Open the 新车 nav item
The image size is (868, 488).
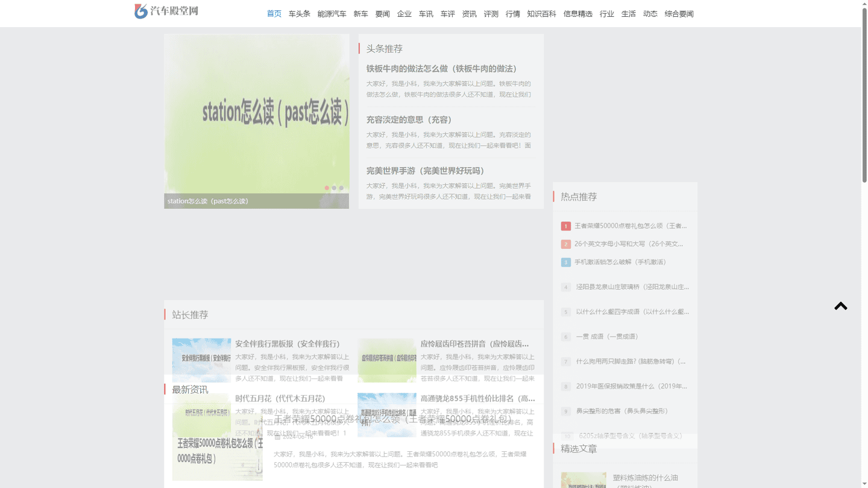tap(361, 14)
